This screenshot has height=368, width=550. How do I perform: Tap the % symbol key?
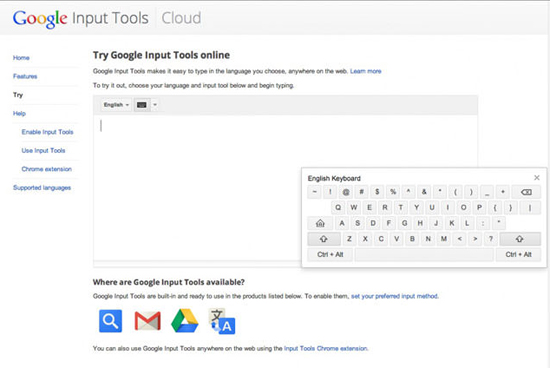(x=393, y=192)
